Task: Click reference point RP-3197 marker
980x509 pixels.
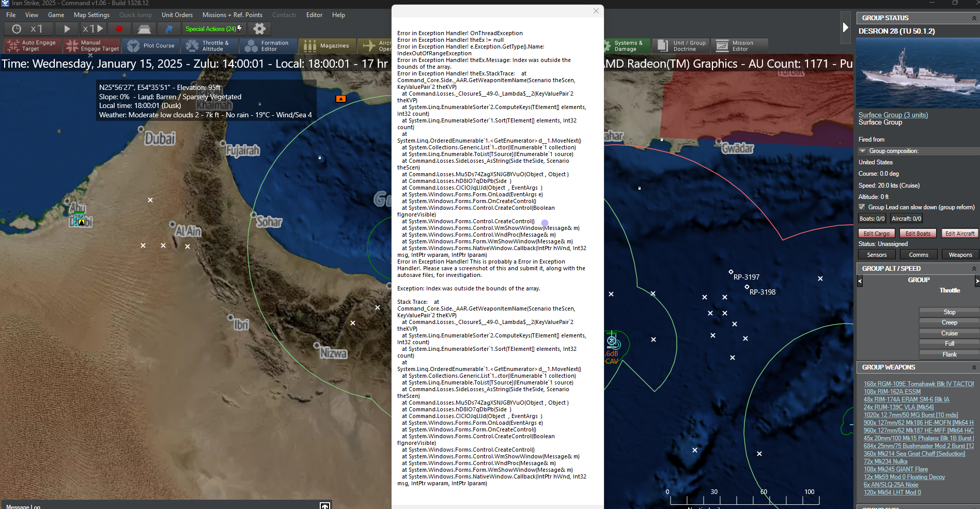Action: pyautogui.click(x=730, y=272)
